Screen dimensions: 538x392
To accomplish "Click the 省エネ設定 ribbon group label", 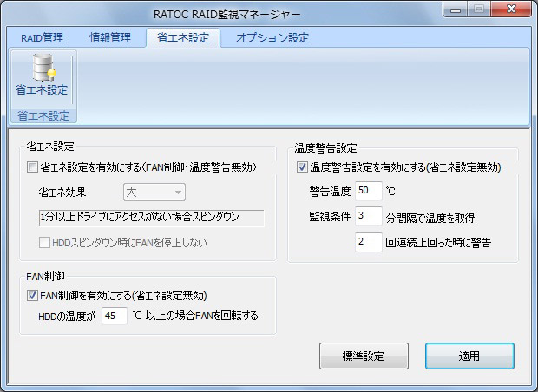I will 43,116.
